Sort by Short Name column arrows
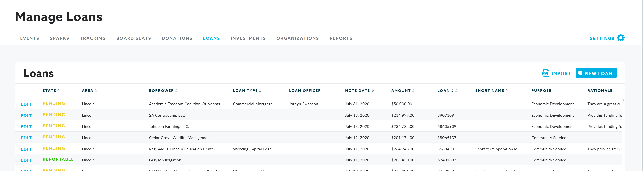This screenshot has height=171, width=644. 507,91
